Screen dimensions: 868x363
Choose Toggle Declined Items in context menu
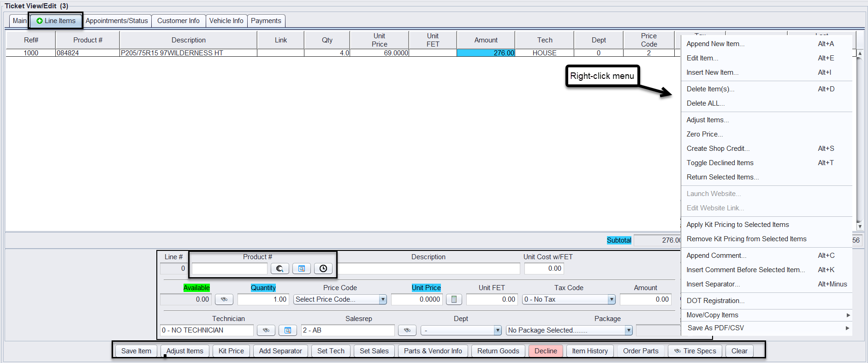(x=720, y=163)
